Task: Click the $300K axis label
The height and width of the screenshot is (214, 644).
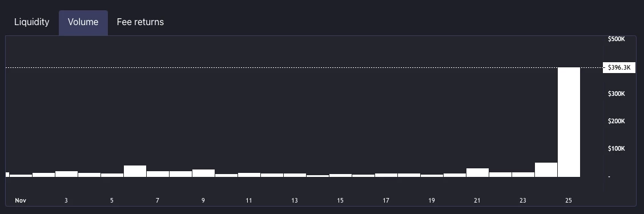Action: click(616, 94)
